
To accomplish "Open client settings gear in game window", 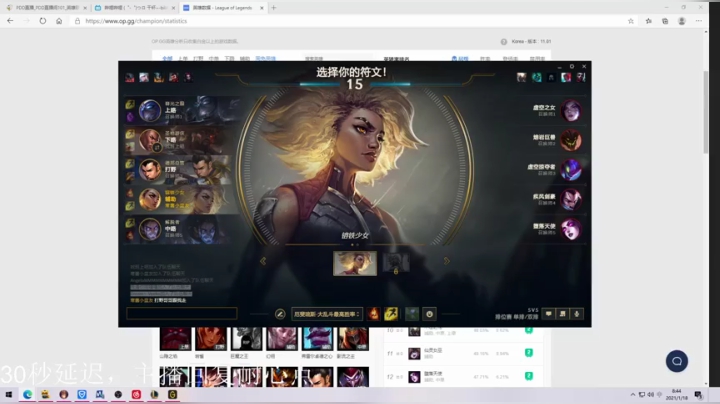I will [572, 67].
